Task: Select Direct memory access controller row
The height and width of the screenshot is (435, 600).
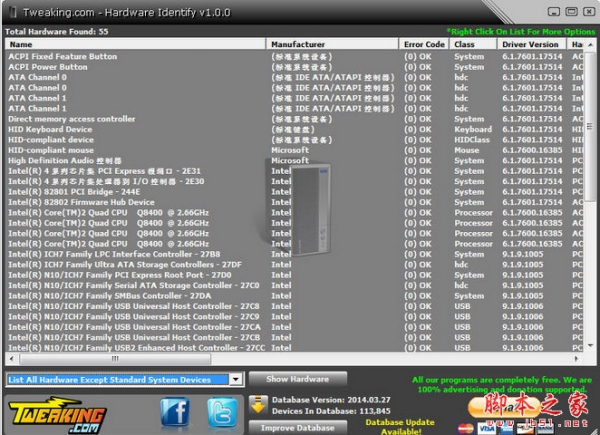Action: 294,119
